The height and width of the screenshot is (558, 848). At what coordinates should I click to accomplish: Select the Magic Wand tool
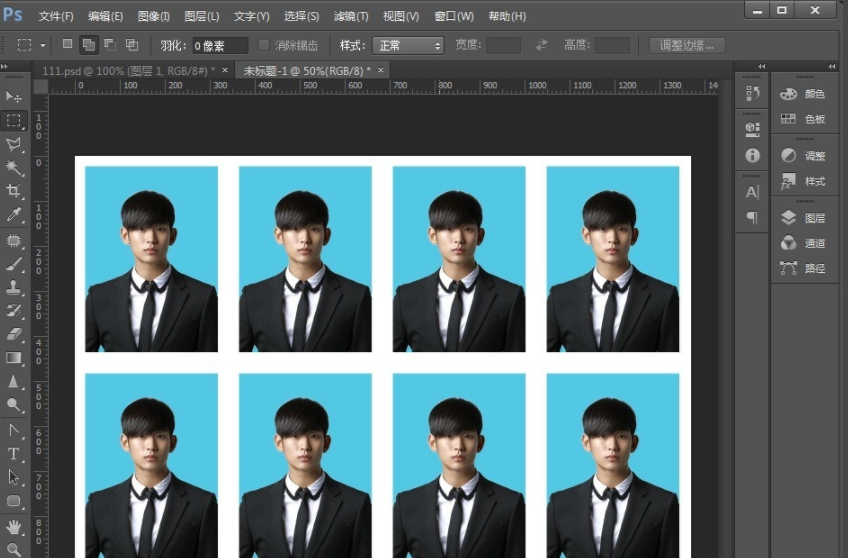point(14,167)
